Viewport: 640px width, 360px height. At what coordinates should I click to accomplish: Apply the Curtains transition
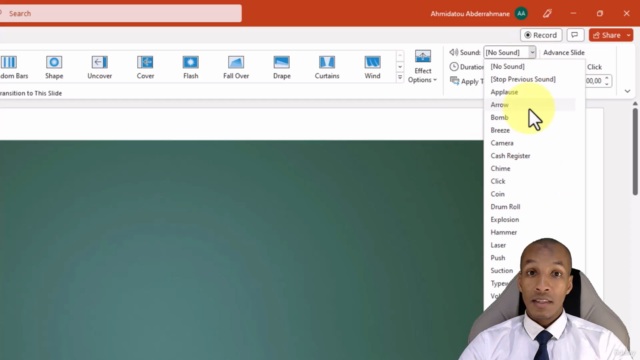(x=327, y=67)
